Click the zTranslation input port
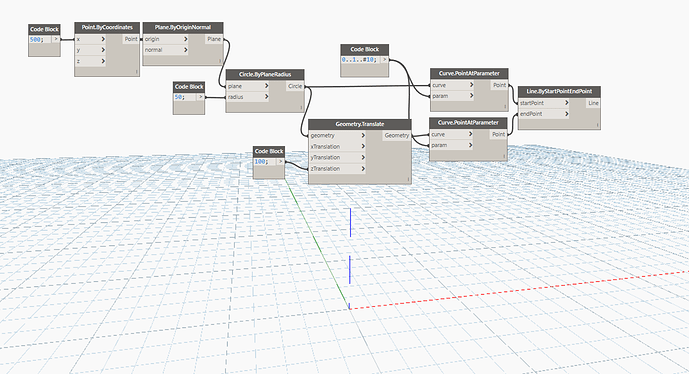This screenshot has width=689, height=374. [337, 168]
